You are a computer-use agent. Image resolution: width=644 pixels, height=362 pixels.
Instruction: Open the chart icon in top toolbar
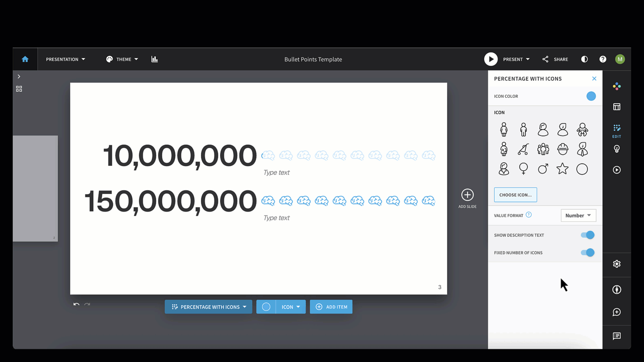point(154,59)
